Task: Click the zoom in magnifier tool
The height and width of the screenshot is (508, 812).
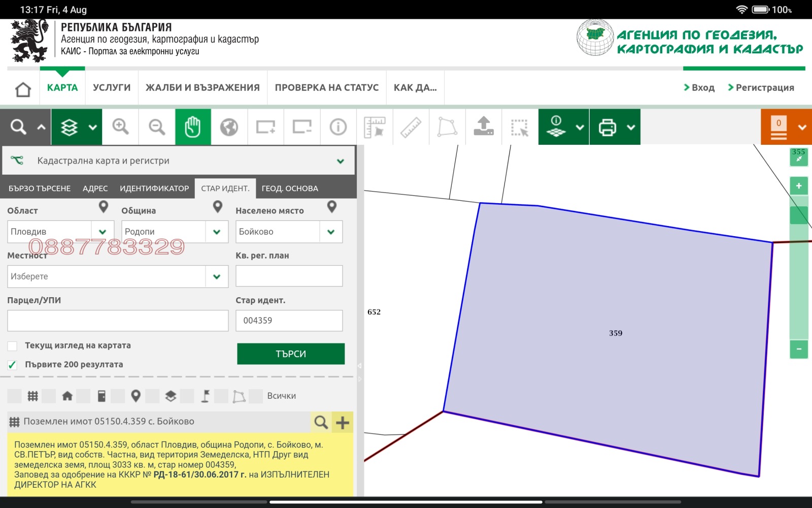Action: (120, 126)
